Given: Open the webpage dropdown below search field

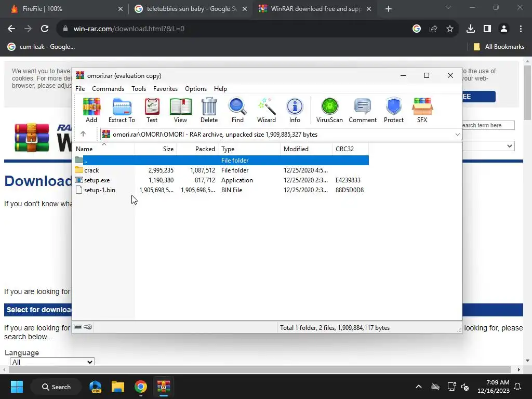Looking at the screenshot, I should coord(488,146).
